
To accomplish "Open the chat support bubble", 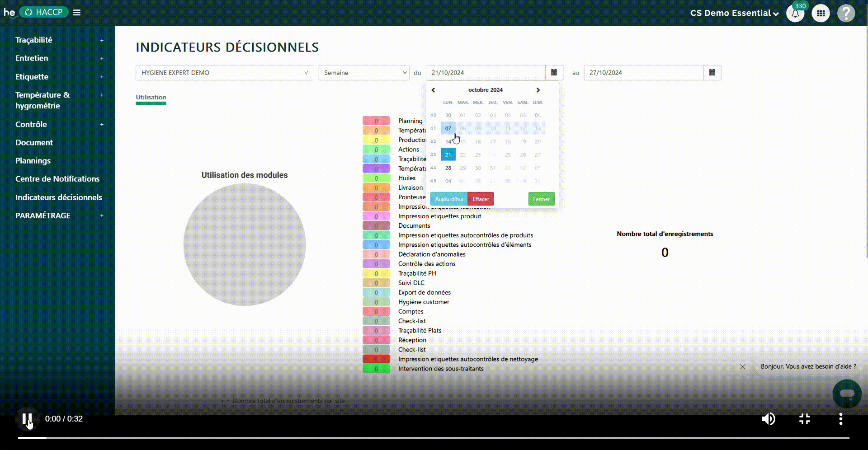I will coord(847,394).
